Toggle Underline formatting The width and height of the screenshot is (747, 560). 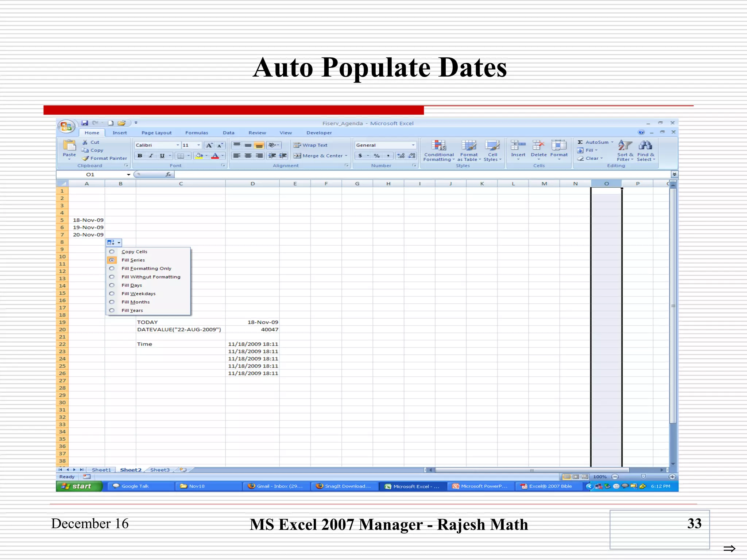(162, 156)
